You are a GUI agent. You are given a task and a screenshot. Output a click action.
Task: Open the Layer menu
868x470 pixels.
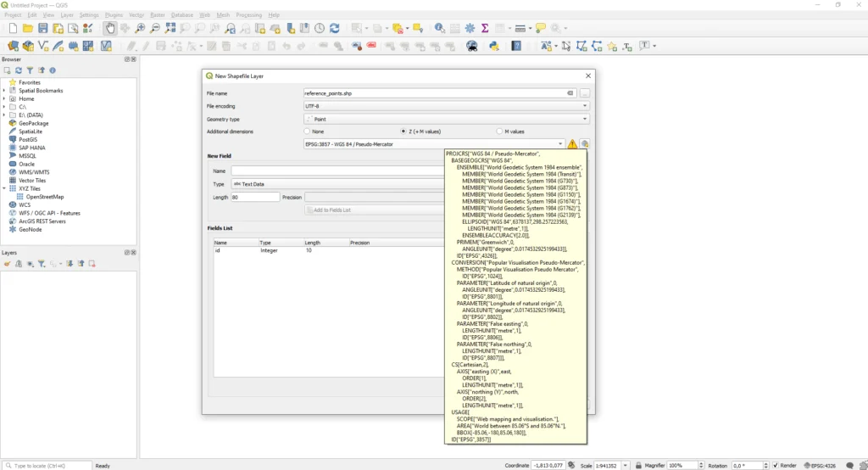(67, 15)
